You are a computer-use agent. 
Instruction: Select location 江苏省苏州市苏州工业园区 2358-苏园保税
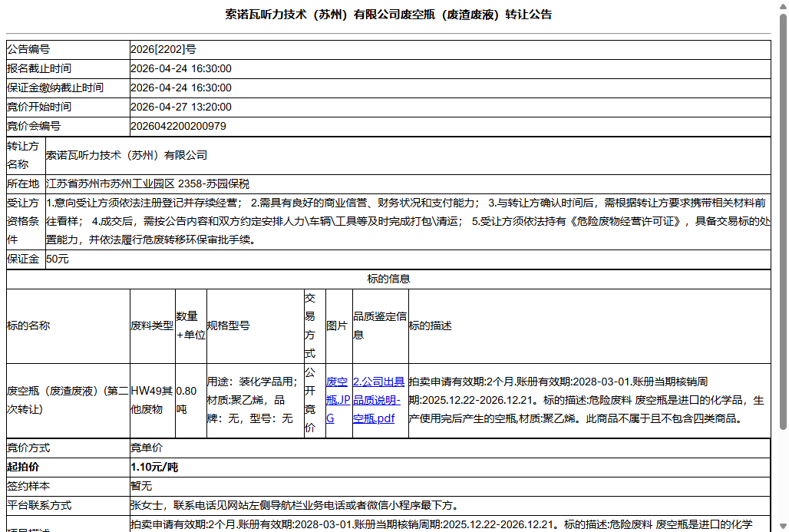point(148,183)
